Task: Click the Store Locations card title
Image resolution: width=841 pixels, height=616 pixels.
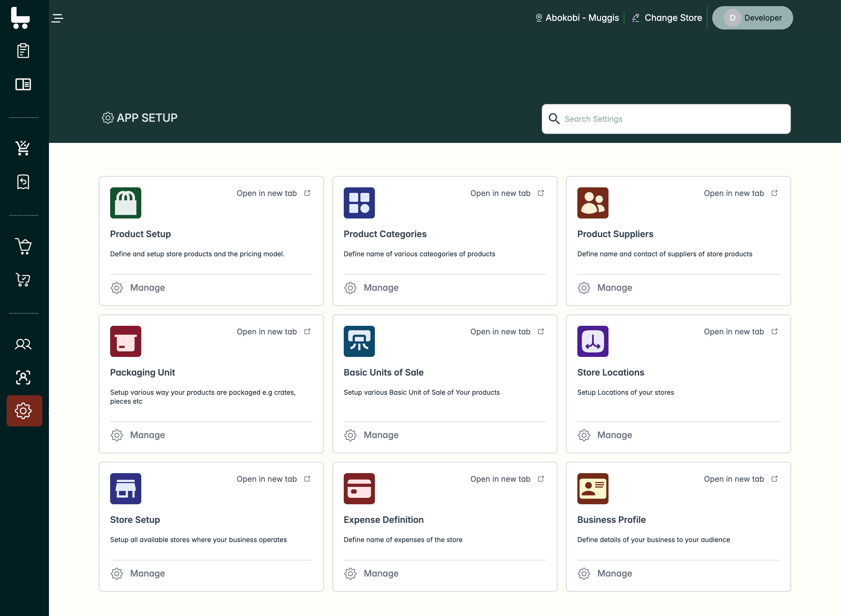Action: pos(610,372)
